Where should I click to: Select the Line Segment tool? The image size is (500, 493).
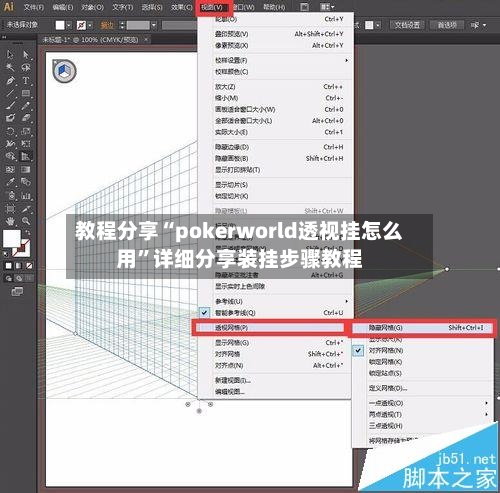[10, 93]
